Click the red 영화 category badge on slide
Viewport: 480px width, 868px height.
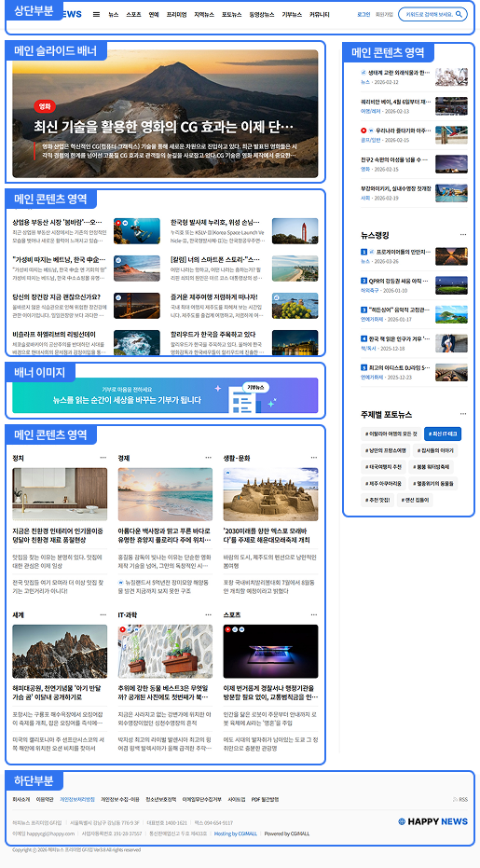(45, 106)
